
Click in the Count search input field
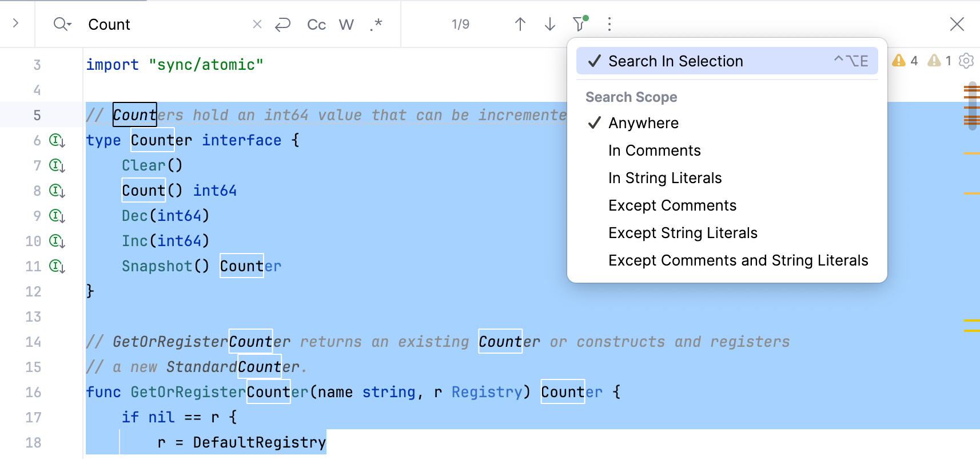coord(166,25)
